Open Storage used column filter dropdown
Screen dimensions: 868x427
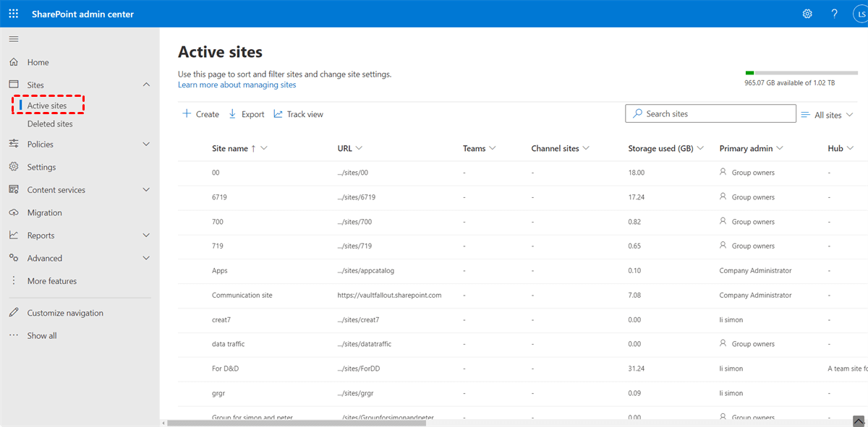click(x=700, y=148)
